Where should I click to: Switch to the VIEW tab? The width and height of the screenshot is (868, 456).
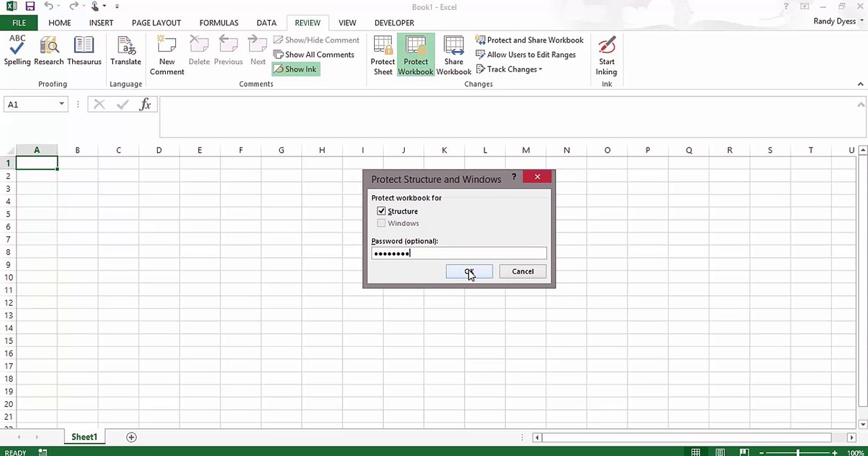click(347, 23)
